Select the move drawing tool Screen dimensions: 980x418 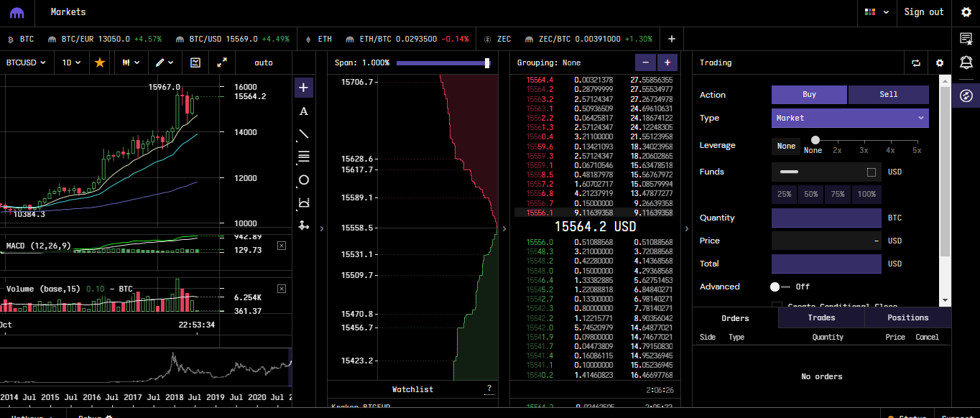point(303,226)
